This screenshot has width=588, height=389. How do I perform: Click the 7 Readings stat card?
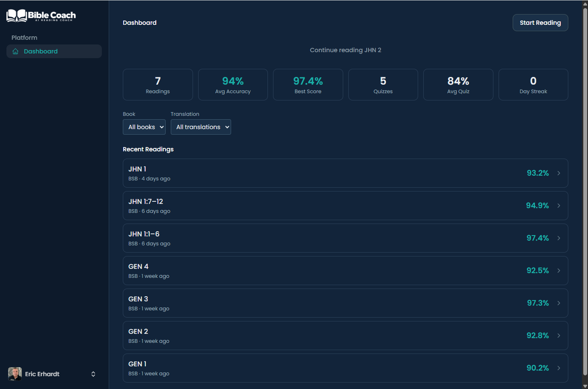pos(158,85)
